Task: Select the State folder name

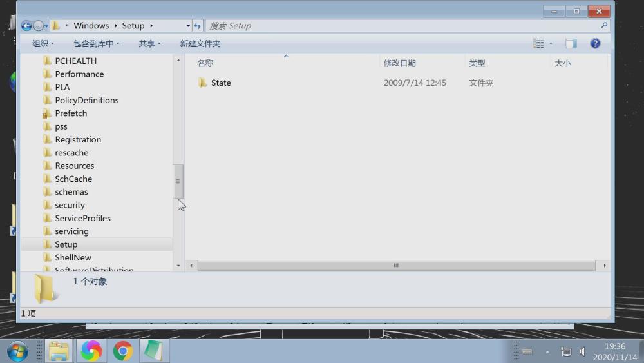Action: [221, 83]
